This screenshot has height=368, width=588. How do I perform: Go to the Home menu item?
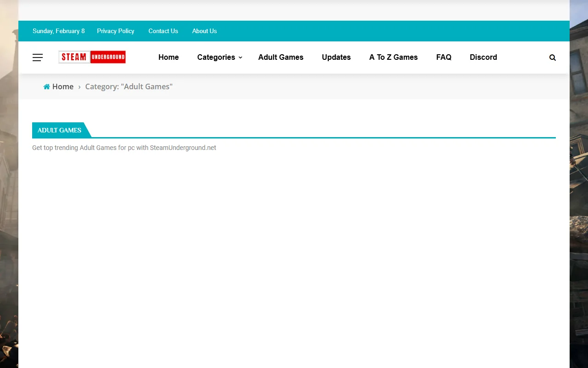coord(168,57)
